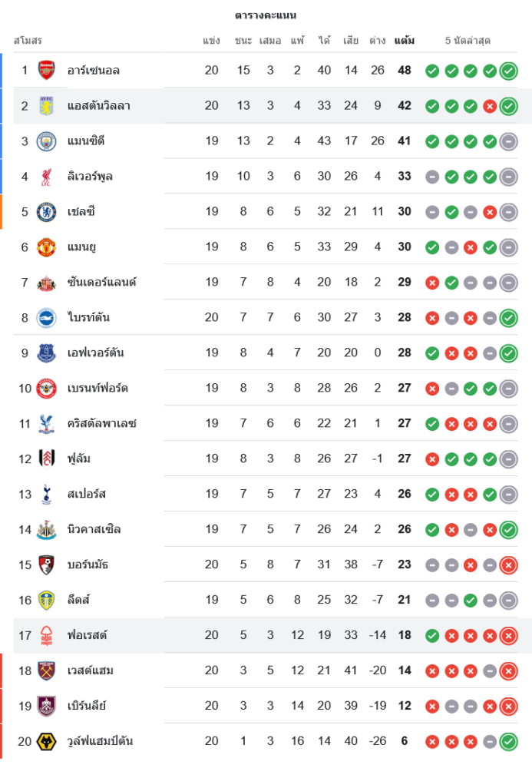Click Man City's latest match draw icon

coord(508,141)
